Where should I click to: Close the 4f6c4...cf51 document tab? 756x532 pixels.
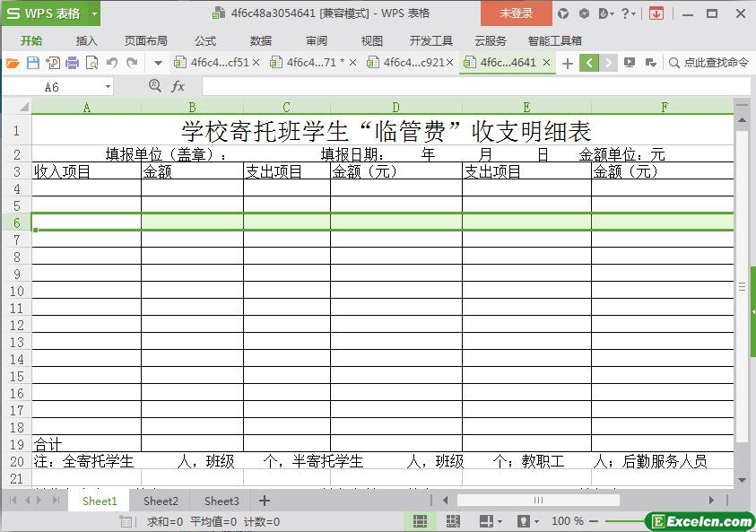(x=256, y=63)
